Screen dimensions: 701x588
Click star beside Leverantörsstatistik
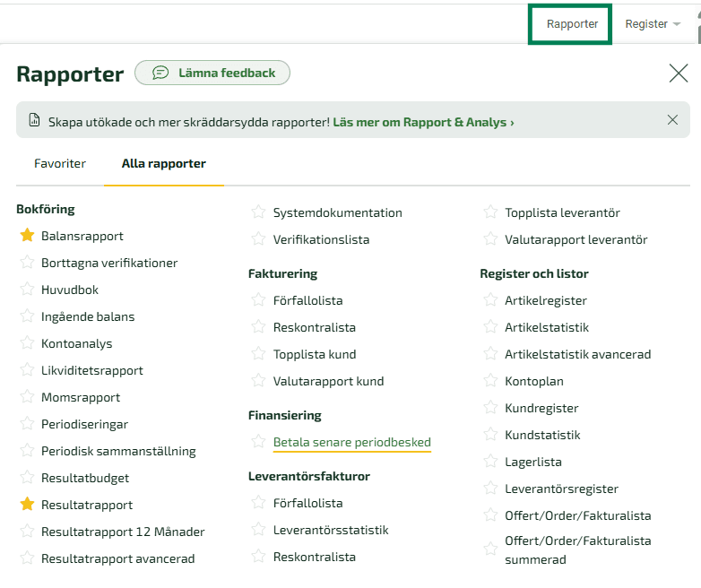(258, 530)
